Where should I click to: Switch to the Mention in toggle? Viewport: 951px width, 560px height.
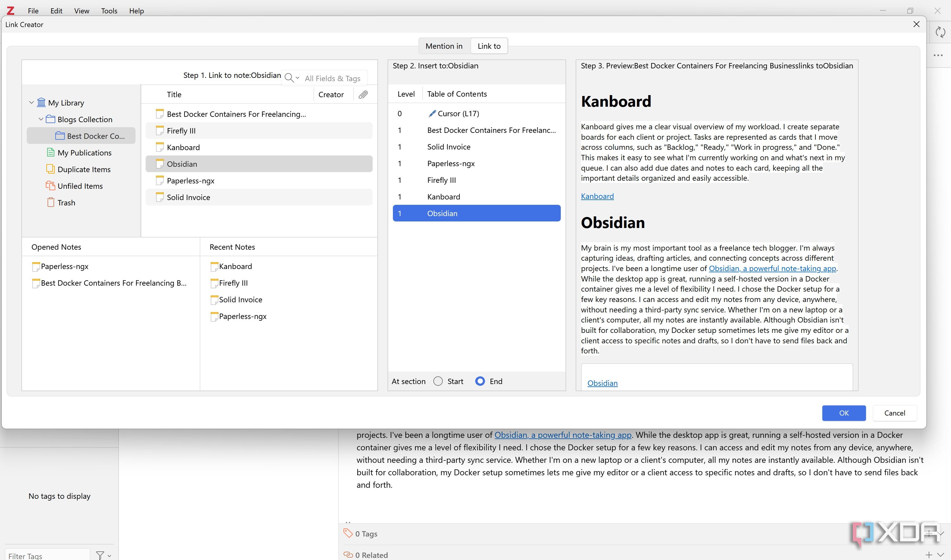[444, 46]
